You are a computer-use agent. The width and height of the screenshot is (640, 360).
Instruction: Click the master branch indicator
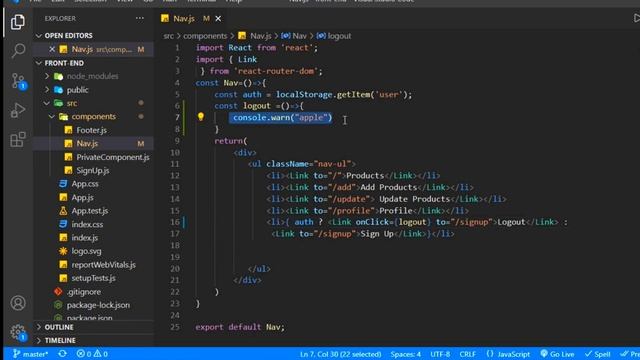[x=30, y=354]
